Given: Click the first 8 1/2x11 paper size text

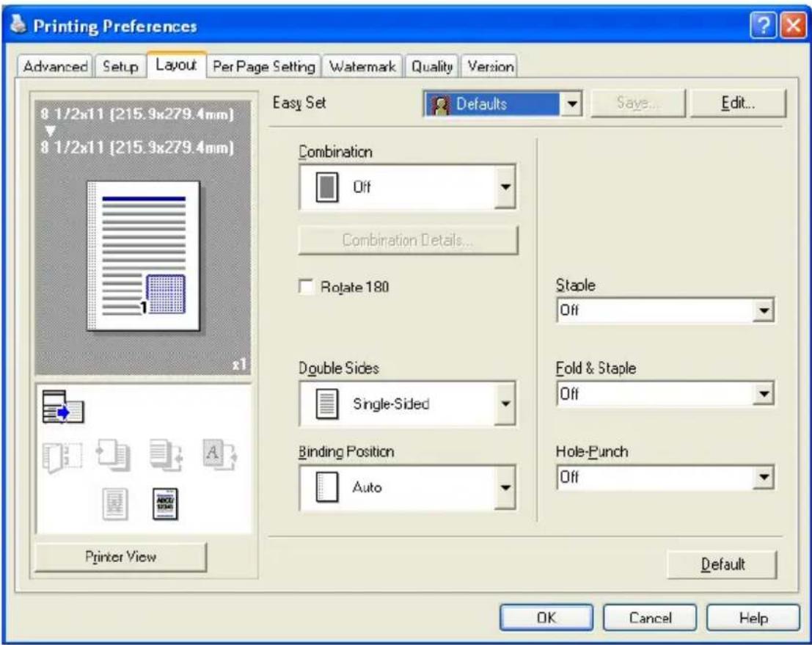Looking at the screenshot, I should coord(137,114).
